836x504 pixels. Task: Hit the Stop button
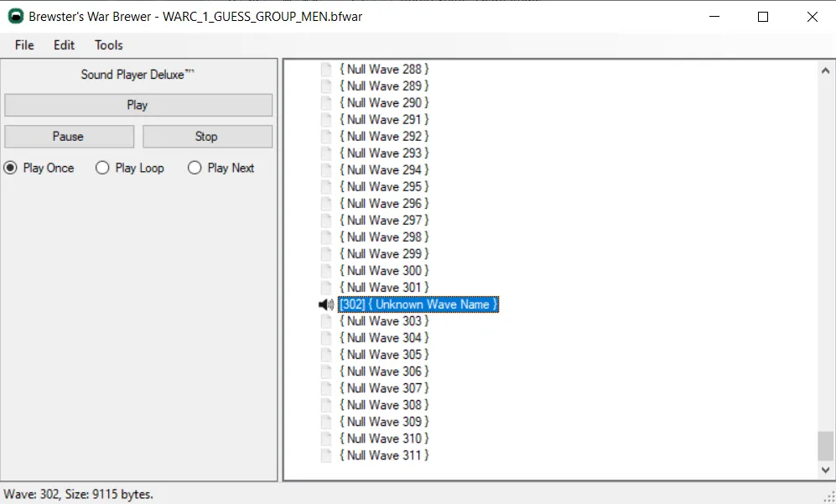tap(207, 137)
